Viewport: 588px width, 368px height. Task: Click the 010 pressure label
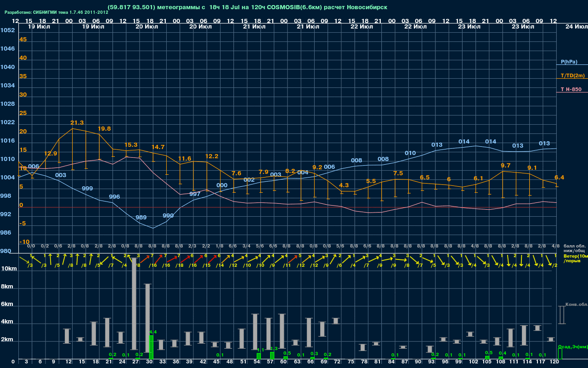point(410,153)
